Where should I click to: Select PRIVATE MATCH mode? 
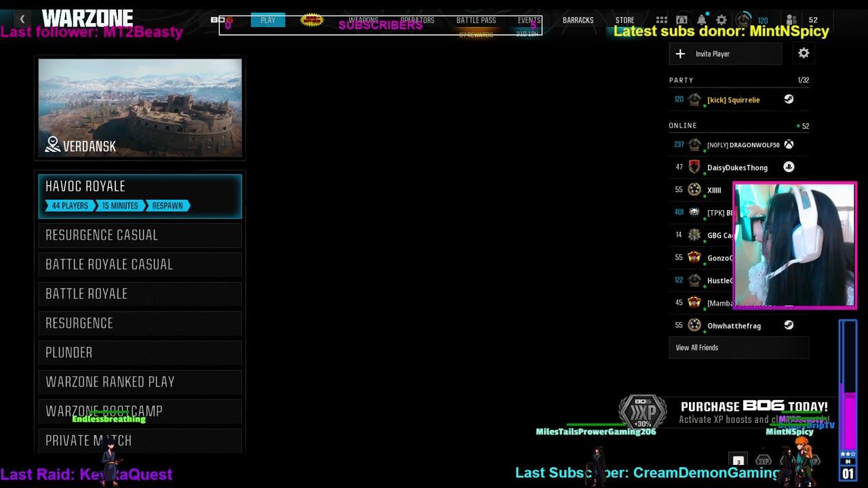pyautogui.click(x=140, y=441)
